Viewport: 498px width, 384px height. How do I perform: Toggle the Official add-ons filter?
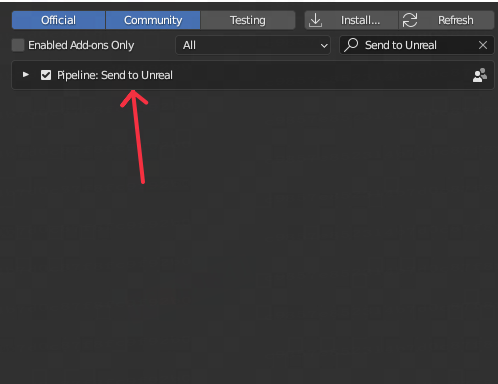[x=58, y=20]
